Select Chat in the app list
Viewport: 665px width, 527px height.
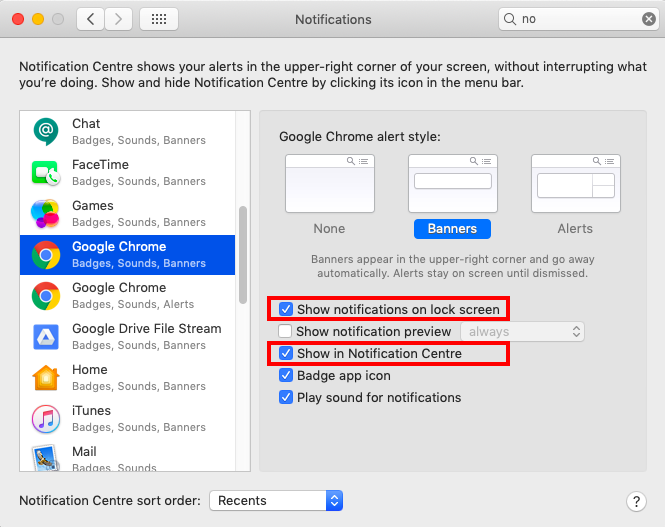(x=127, y=132)
